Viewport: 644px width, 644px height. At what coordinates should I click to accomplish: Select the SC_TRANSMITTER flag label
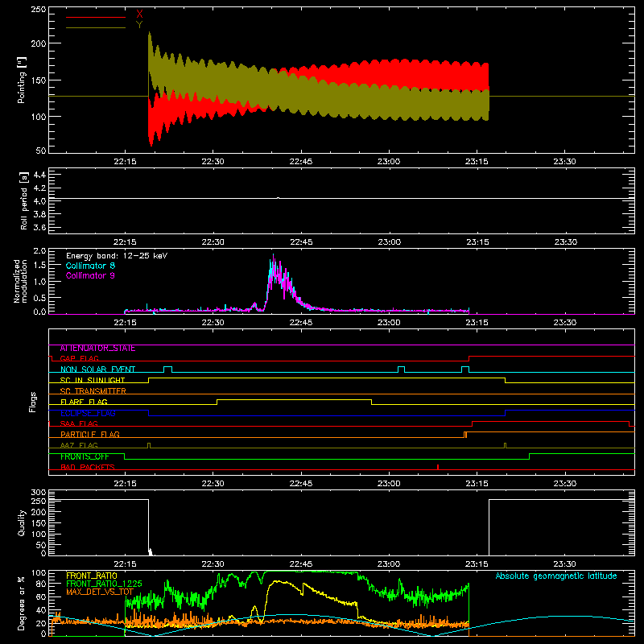coord(93,391)
